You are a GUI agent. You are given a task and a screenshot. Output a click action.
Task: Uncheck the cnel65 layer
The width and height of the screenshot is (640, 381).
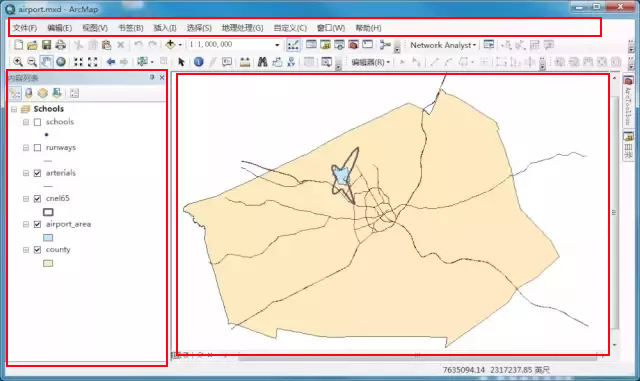38,199
